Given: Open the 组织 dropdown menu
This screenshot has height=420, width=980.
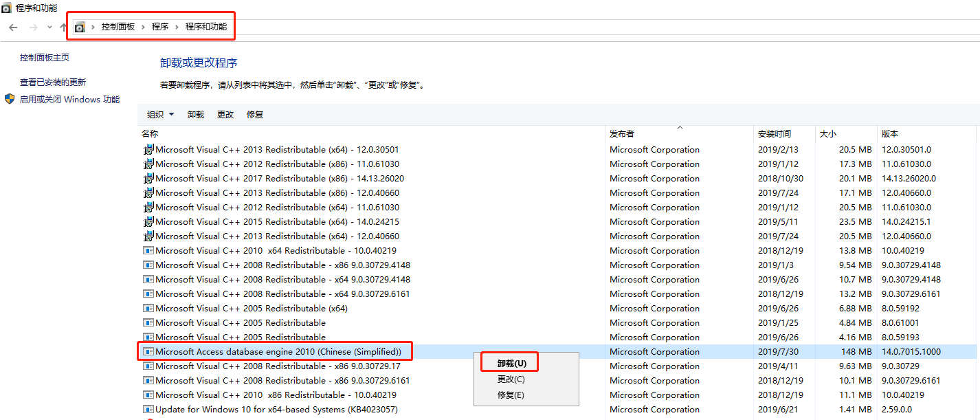Looking at the screenshot, I should click(x=161, y=115).
